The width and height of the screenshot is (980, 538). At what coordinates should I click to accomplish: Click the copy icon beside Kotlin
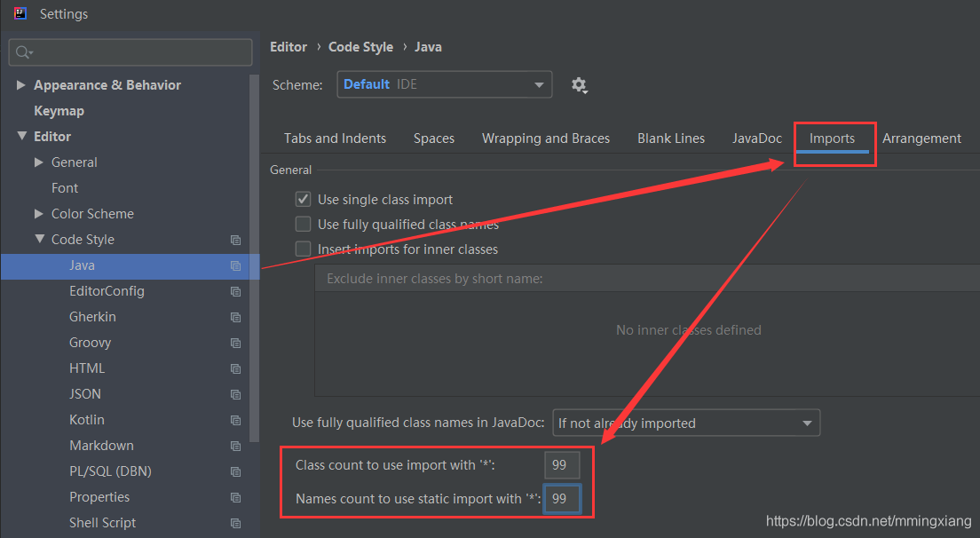[235, 420]
